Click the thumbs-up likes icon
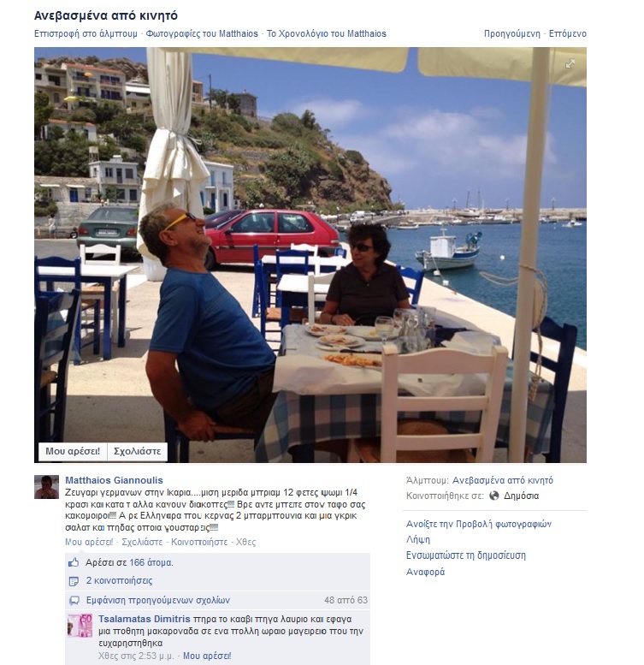This screenshot has height=665, width=644. point(74,563)
